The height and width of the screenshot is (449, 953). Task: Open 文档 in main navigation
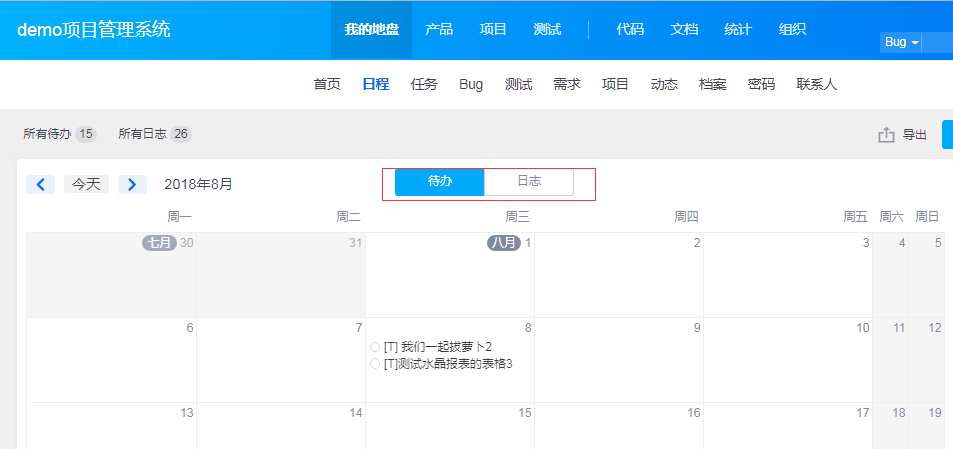684,30
